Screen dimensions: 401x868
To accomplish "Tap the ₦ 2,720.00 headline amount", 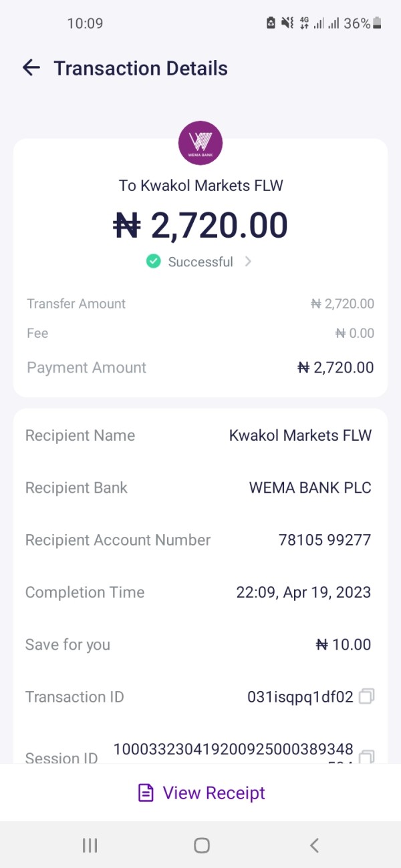I will [x=200, y=225].
